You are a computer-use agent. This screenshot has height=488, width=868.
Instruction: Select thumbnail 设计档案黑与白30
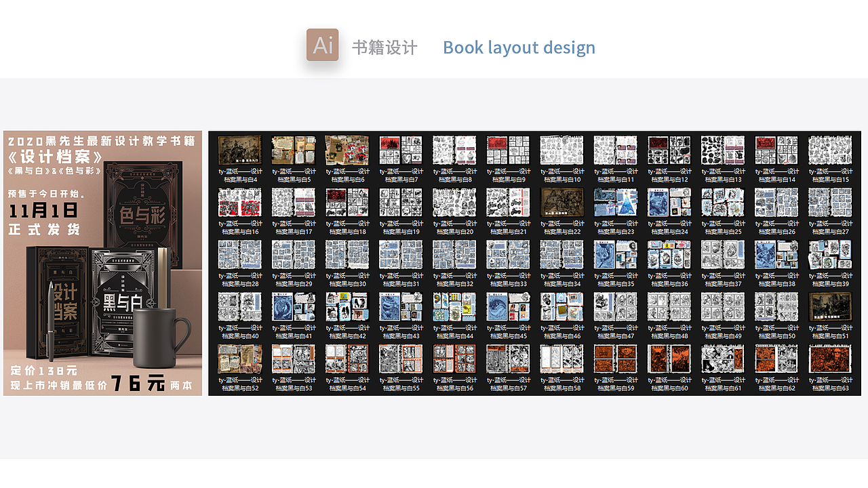point(347,254)
